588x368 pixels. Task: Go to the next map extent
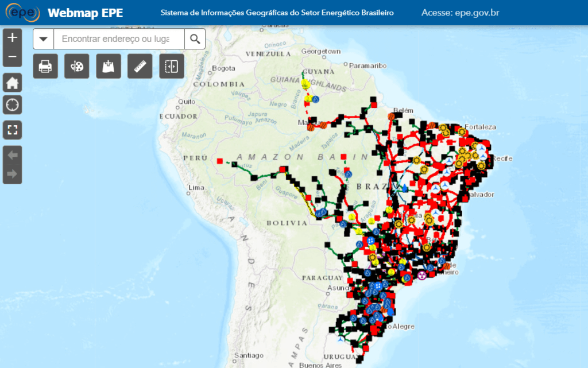13,174
